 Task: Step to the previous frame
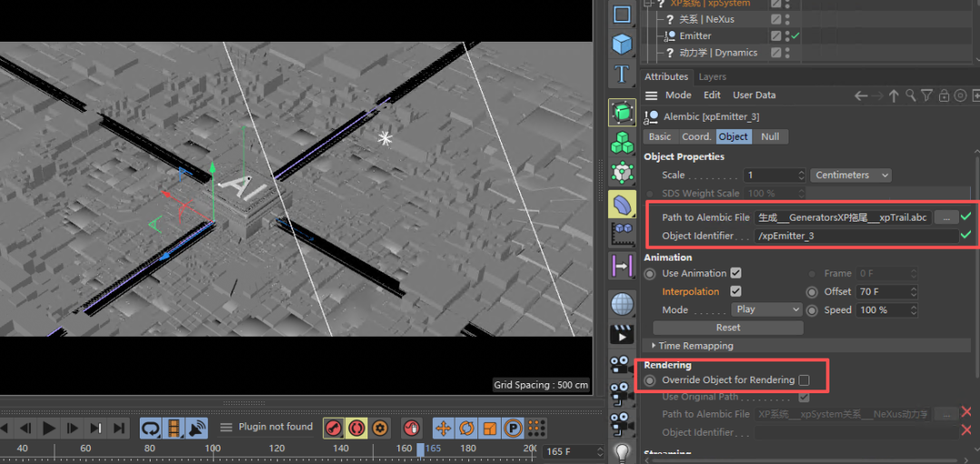[x=25, y=429]
